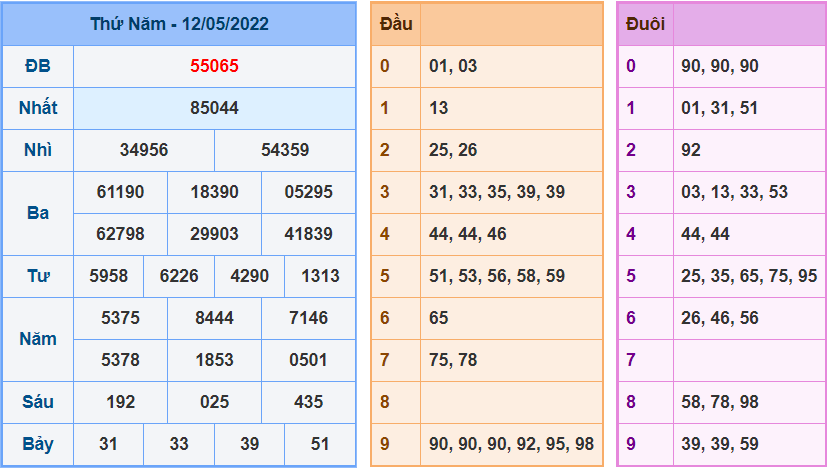Click Ba prize number 05295
The height and width of the screenshot is (468, 827).
point(309,192)
